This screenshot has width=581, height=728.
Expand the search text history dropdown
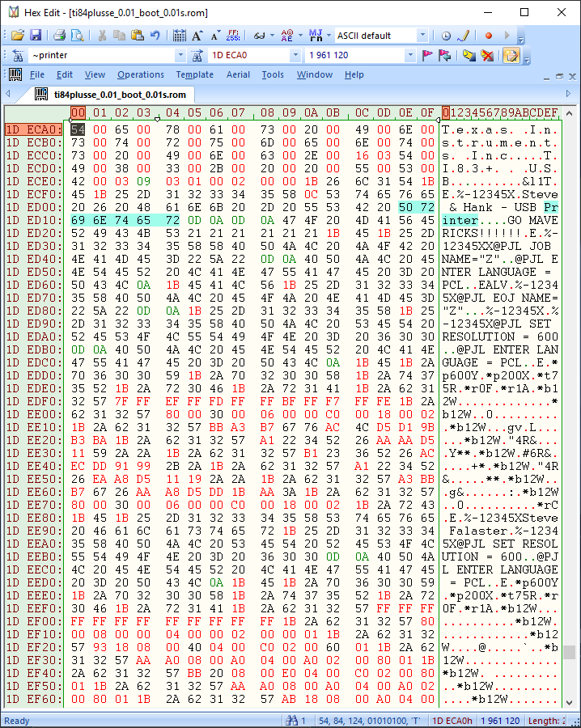tap(180, 55)
